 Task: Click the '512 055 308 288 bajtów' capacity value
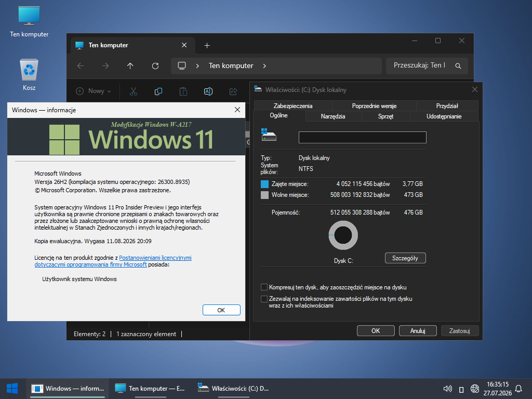[360, 212]
